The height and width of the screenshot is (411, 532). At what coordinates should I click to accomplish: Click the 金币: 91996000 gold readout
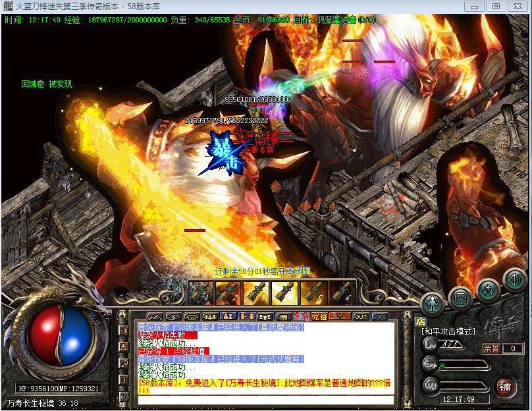[261, 20]
